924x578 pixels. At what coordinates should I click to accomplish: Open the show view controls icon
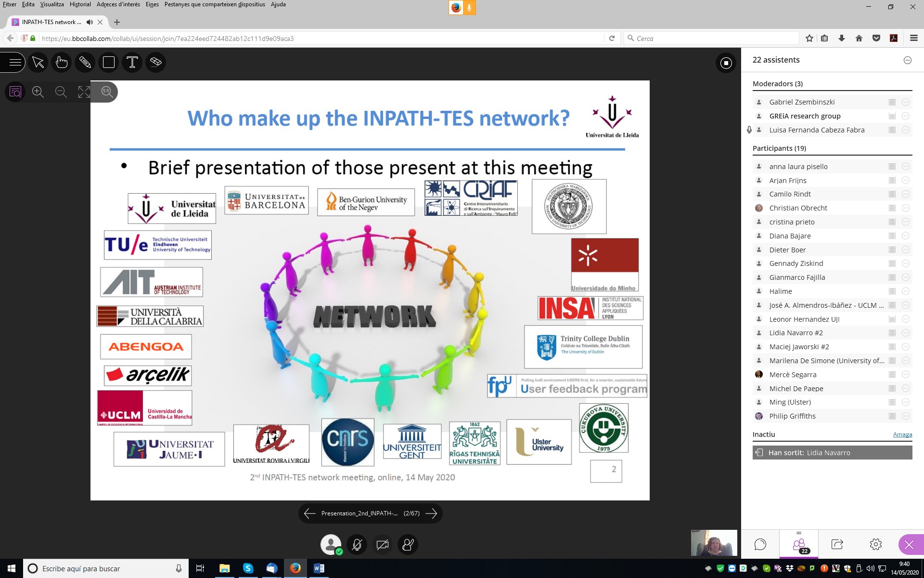coord(15,92)
